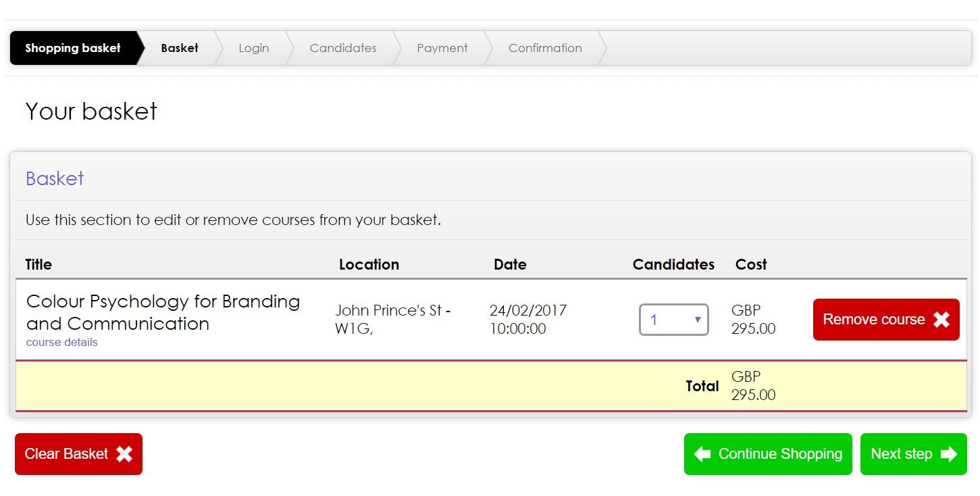Screen dimensions: 980x496
Task: Clear the entire basket
Action: click(78, 454)
